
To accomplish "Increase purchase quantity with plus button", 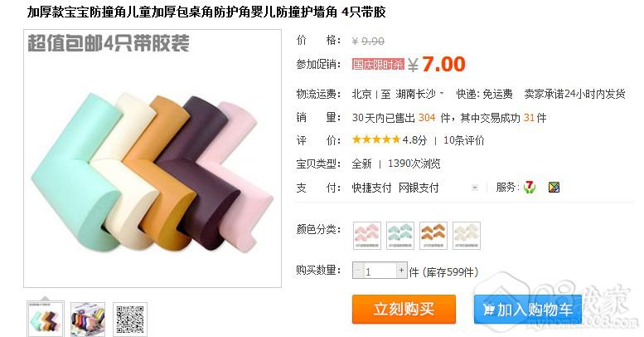I will click(x=401, y=270).
